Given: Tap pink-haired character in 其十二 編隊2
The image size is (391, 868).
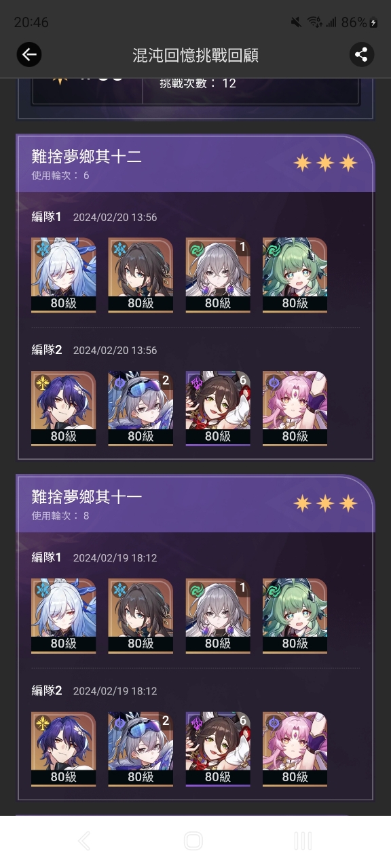Looking at the screenshot, I should pyautogui.click(x=295, y=408).
